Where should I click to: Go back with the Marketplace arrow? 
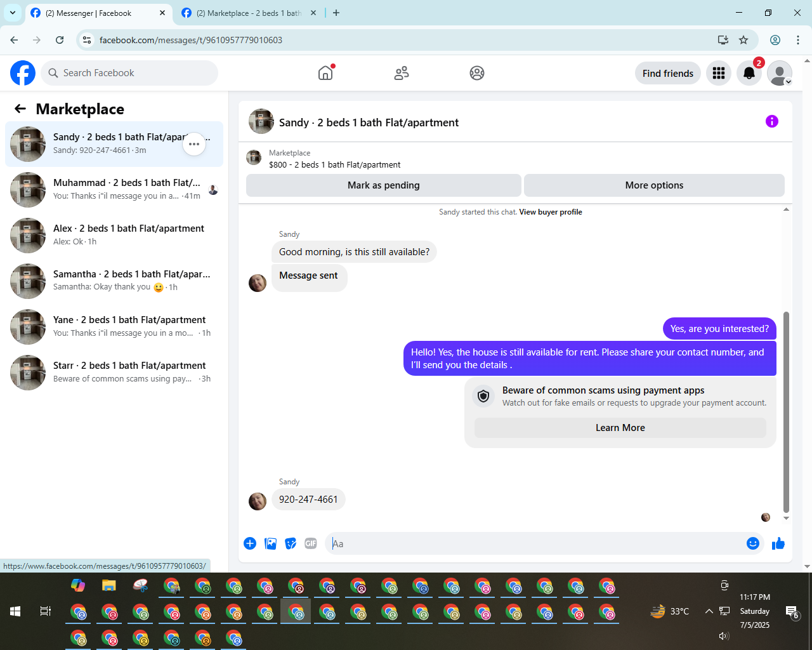pyautogui.click(x=20, y=109)
